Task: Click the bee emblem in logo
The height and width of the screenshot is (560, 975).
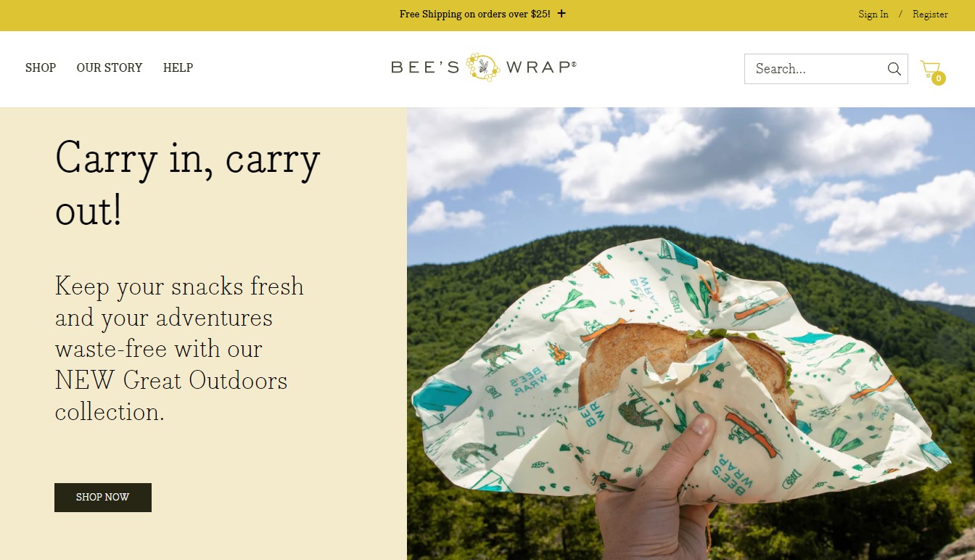Action: tap(483, 67)
